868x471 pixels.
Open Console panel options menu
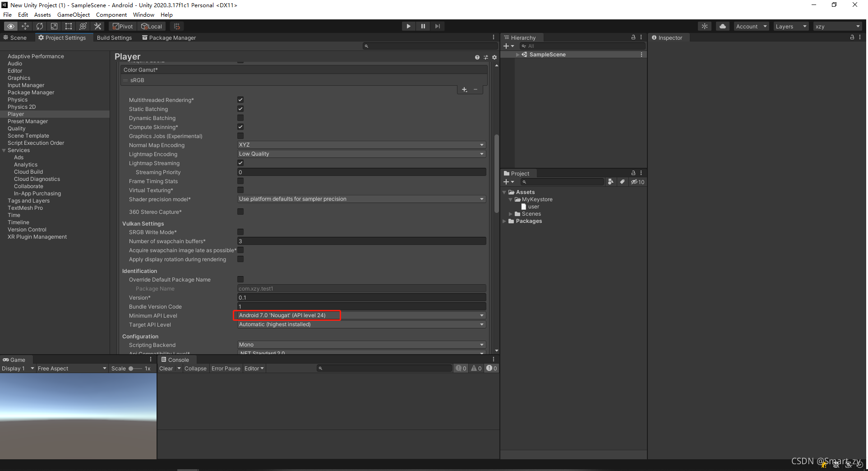point(494,360)
